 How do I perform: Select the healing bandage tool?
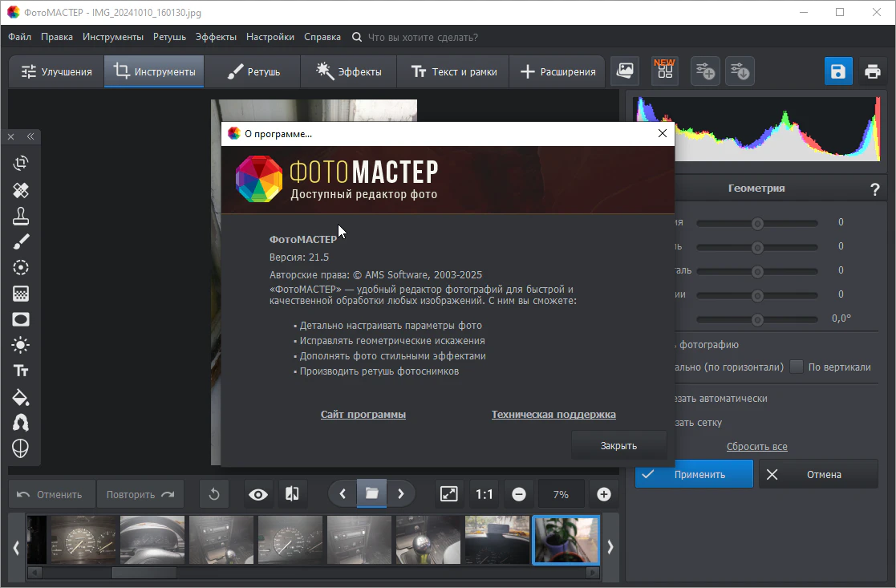point(21,190)
